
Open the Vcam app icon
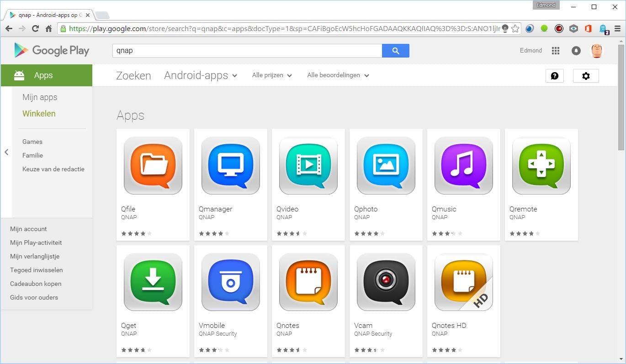[x=386, y=282]
